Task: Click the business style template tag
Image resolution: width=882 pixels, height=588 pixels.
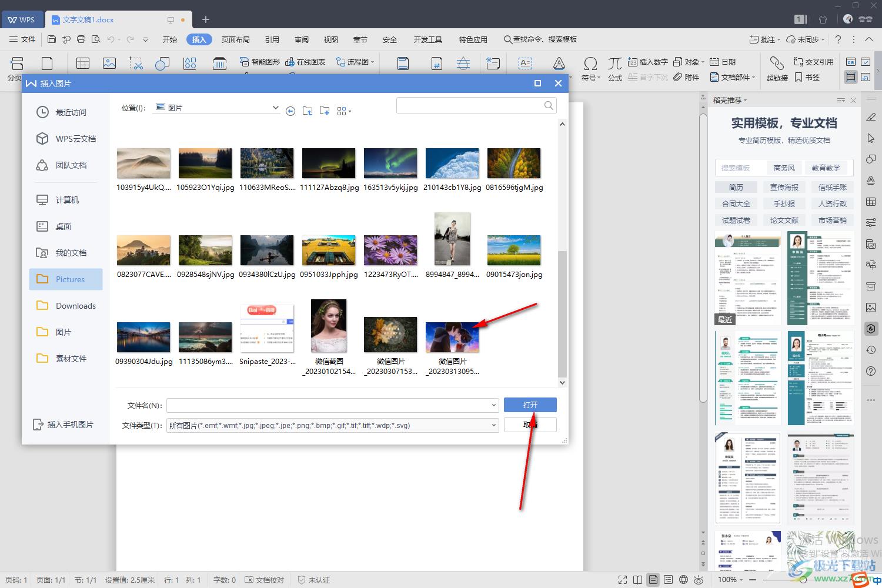Action: [x=784, y=168]
